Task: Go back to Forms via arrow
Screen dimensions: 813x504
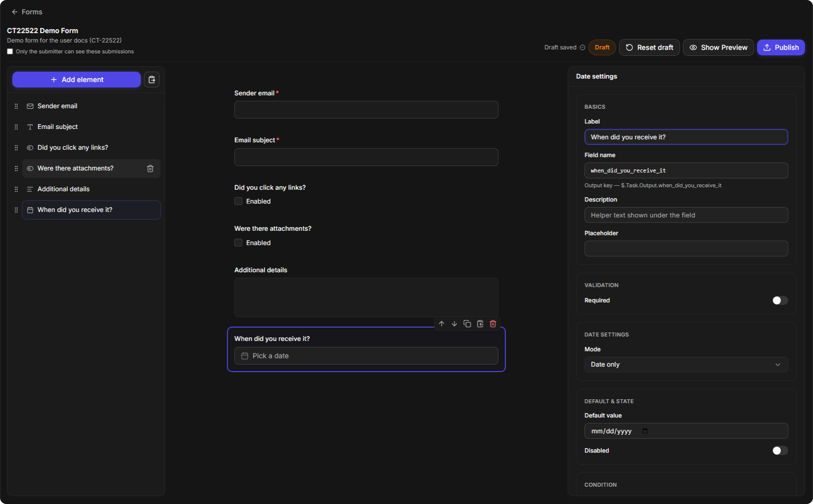Action: coord(15,12)
